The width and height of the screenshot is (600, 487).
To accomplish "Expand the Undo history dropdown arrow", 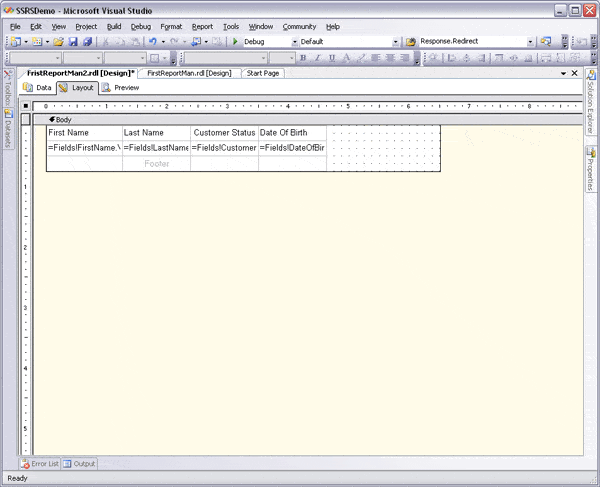I will click(x=163, y=42).
